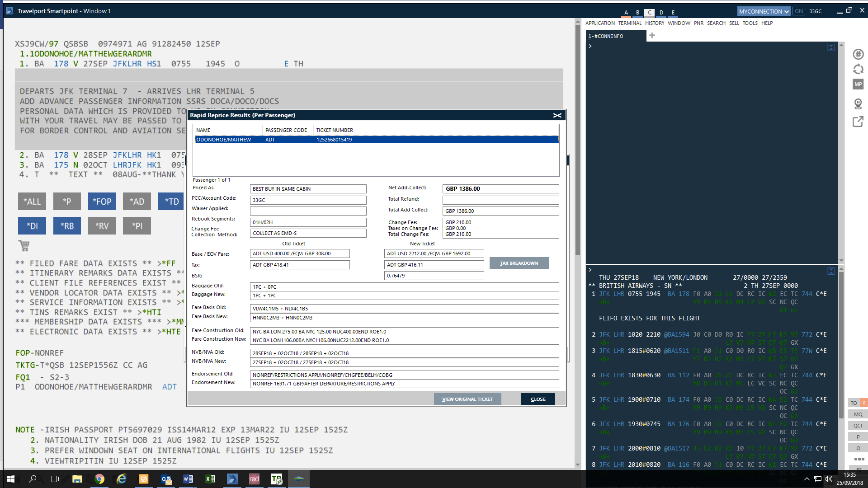Open Google Chrome from the taskbar
The image size is (868, 488).
[x=99, y=479]
